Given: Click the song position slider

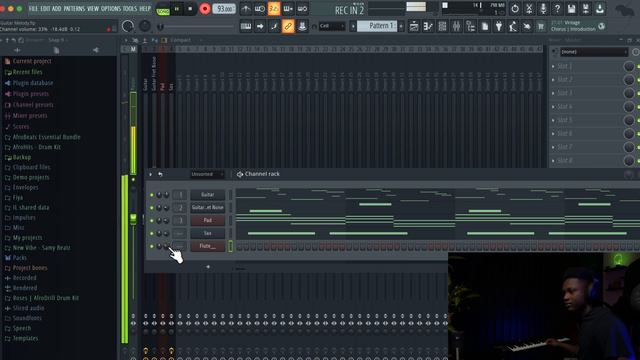Looking at the screenshot, I should pyautogui.click(x=197, y=27).
